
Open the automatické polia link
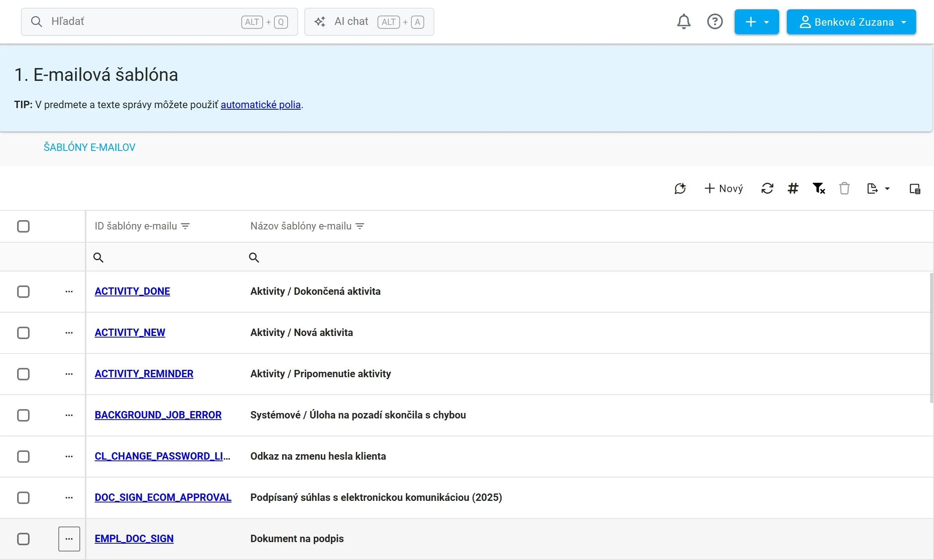pyautogui.click(x=261, y=105)
